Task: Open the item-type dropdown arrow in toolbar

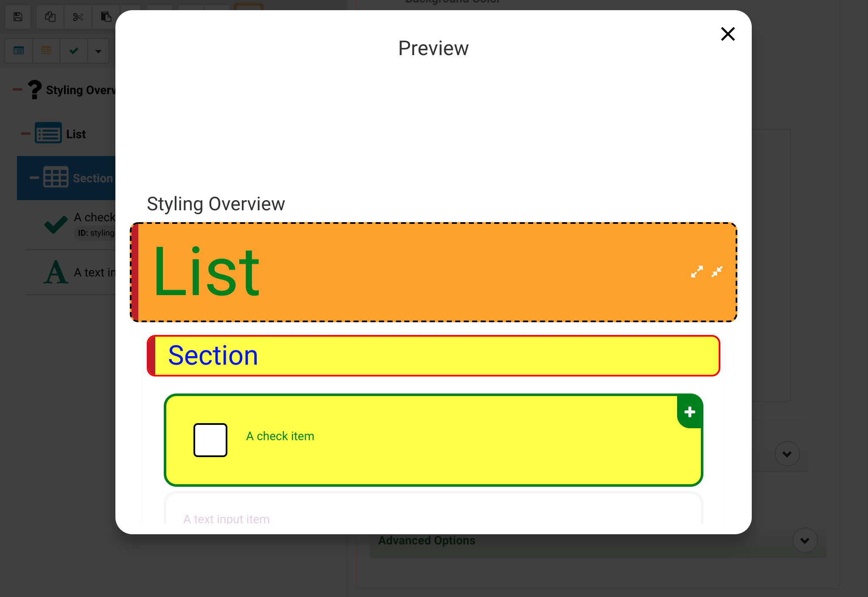Action: pos(98,51)
